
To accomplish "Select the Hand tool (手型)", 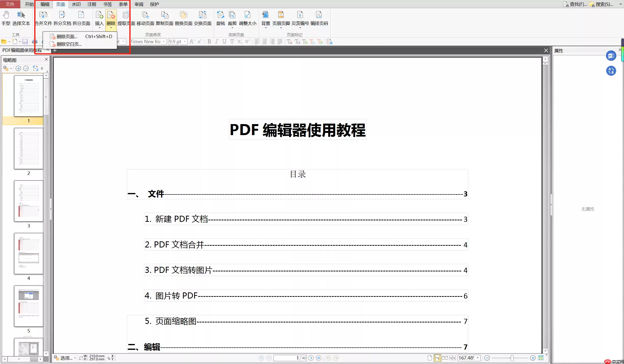I will click(x=6, y=19).
